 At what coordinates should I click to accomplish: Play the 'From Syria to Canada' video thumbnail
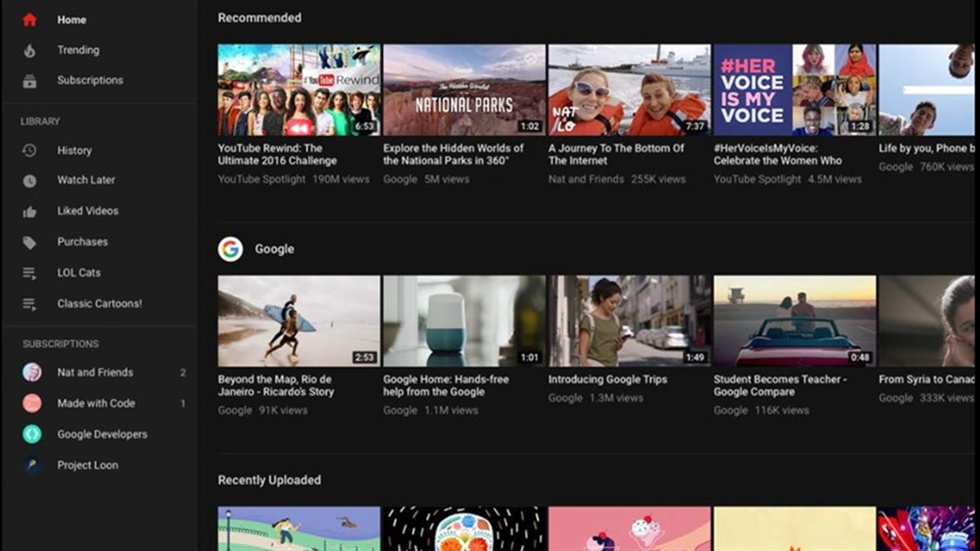coord(926,321)
